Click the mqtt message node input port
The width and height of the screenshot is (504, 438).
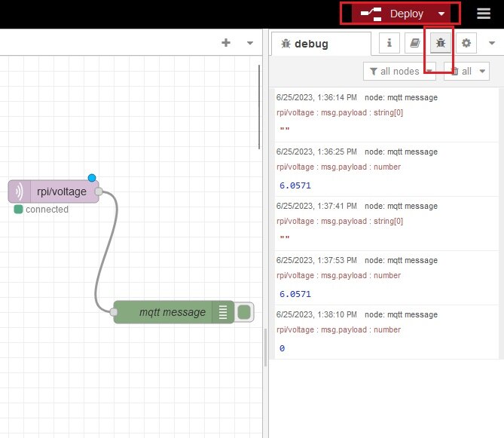click(x=114, y=312)
